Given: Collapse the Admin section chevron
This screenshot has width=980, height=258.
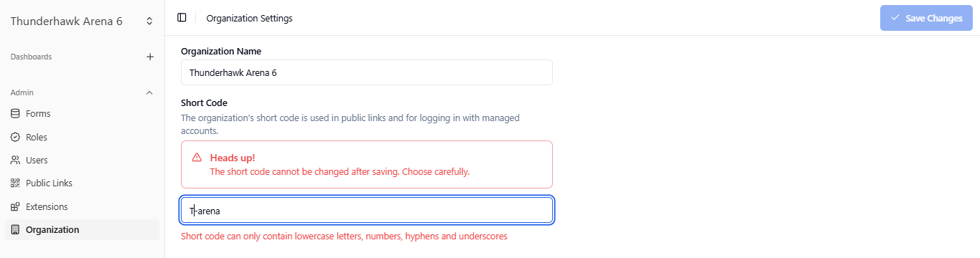Looking at the screenshot, I should coord(149,92).
